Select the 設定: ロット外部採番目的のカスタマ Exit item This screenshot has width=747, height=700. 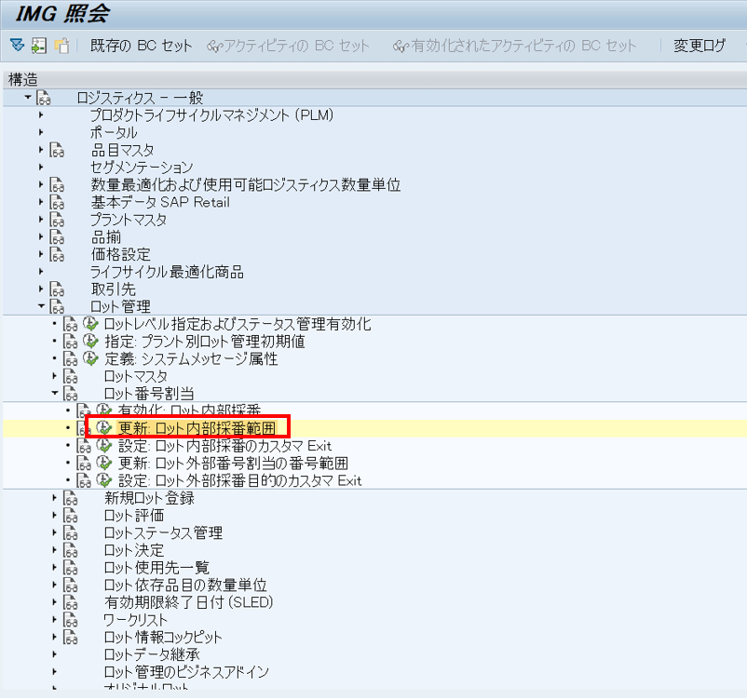pos(239,481)
